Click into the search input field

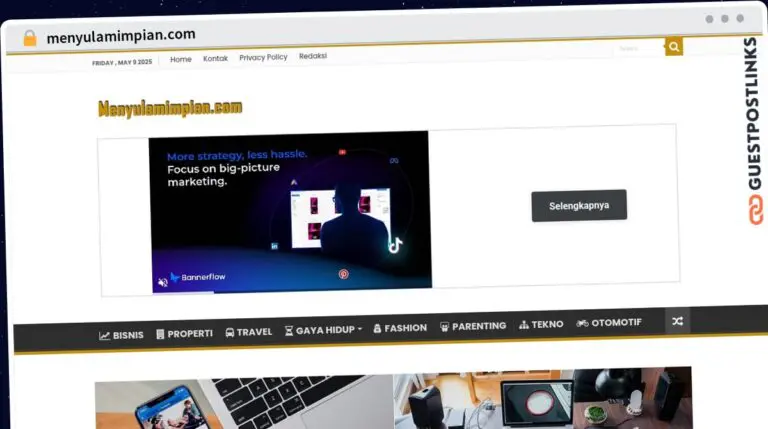pyautogui.click(x=639, y=48)
